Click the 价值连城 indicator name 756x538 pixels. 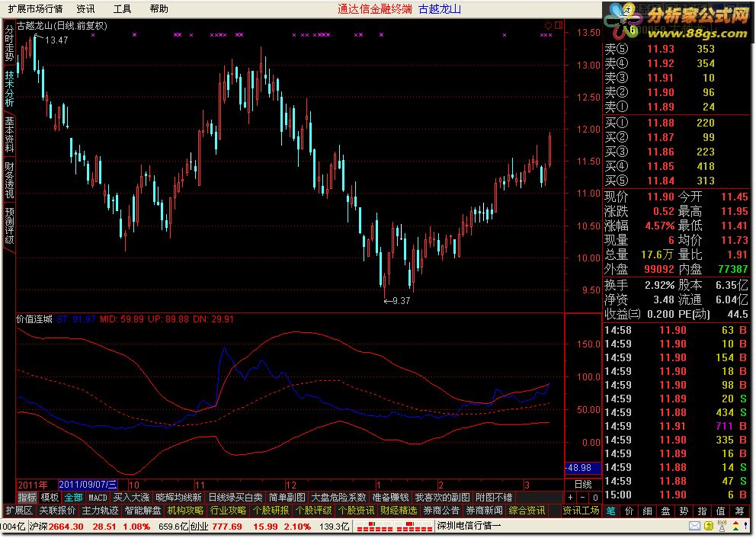(34, 319)
